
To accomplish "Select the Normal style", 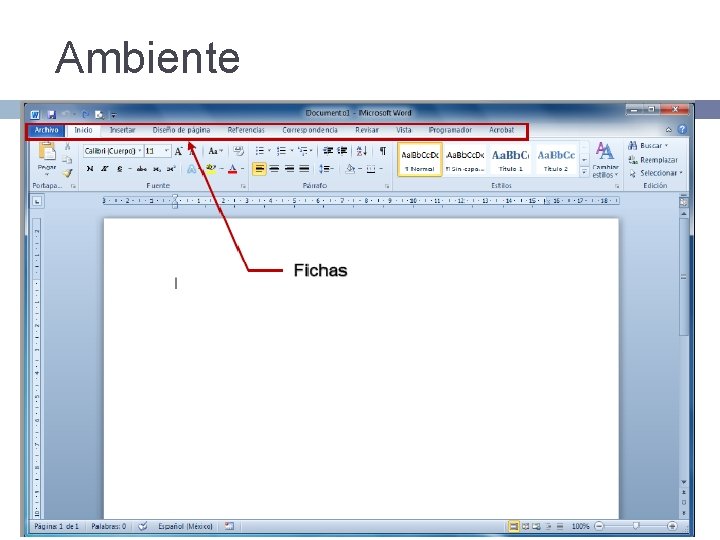I will coord(420,159).
